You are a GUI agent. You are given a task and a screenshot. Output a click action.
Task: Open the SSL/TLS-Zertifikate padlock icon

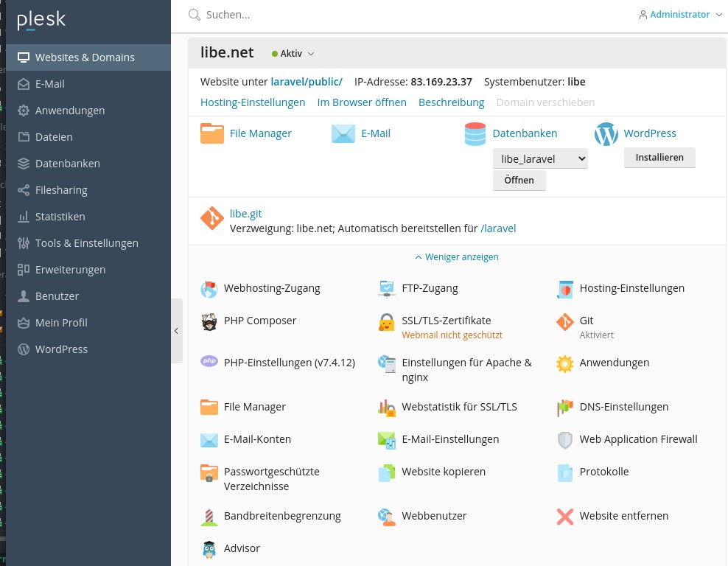pos(387,322)
